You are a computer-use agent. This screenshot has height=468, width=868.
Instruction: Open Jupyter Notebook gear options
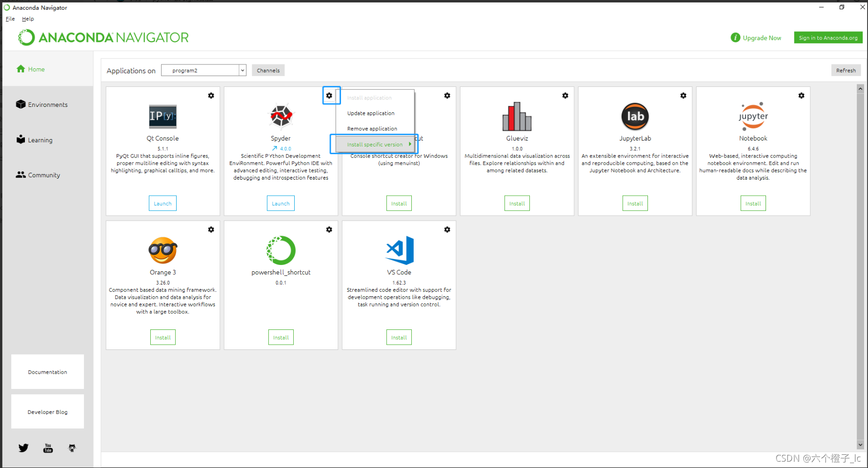pos(802,96)
